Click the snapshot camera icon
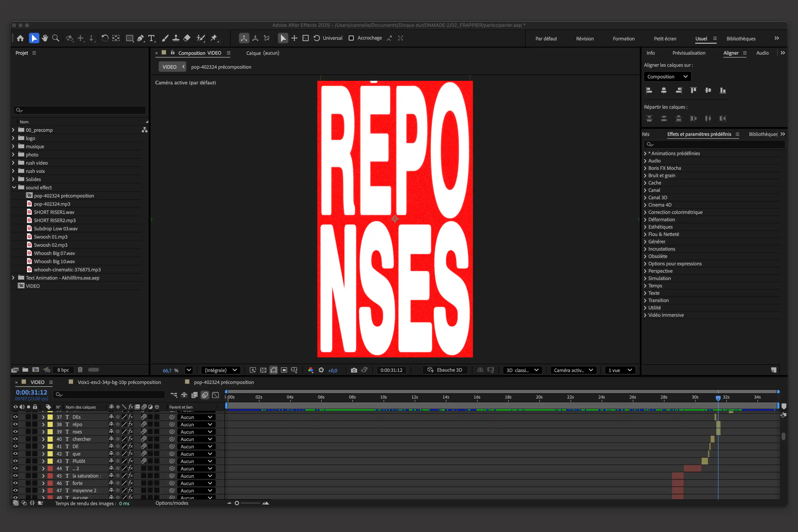Viewport: 798px width, 532px height. tap(354, 370)
